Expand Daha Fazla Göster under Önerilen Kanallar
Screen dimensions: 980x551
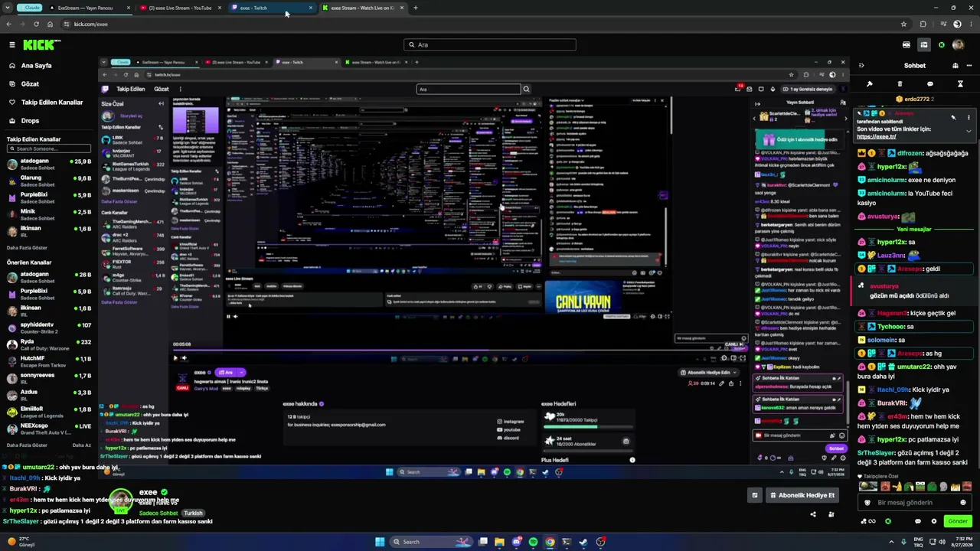[x=27, y=445]
